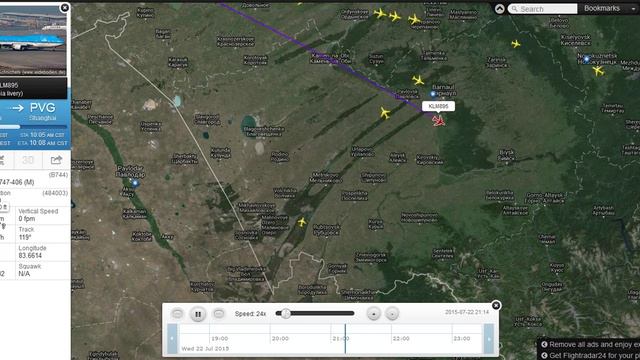Expand the Bookmarks dropdown arrow
The image size is (640, 360).
(x=633, y=9)
